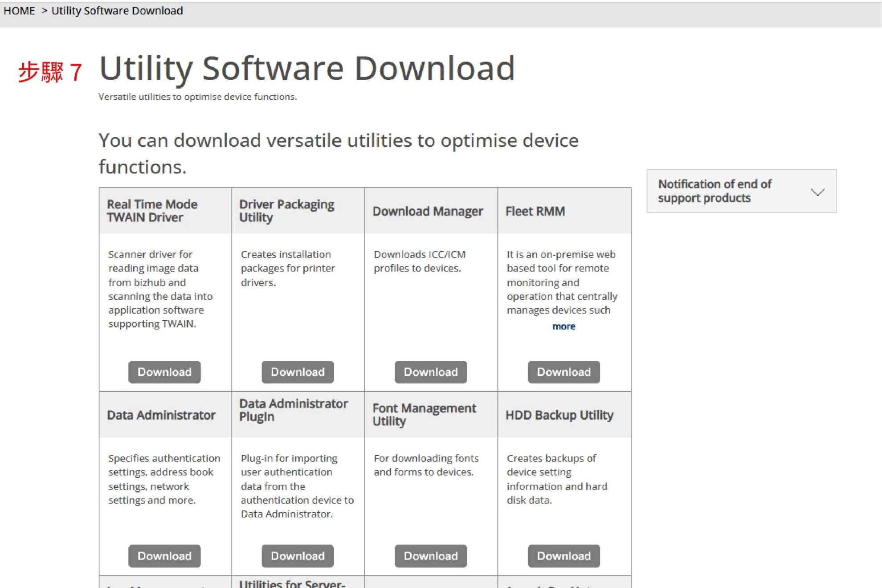Click the Download Manager heading
This screenshot has width=882, height=588.
[x=428, y=211]
